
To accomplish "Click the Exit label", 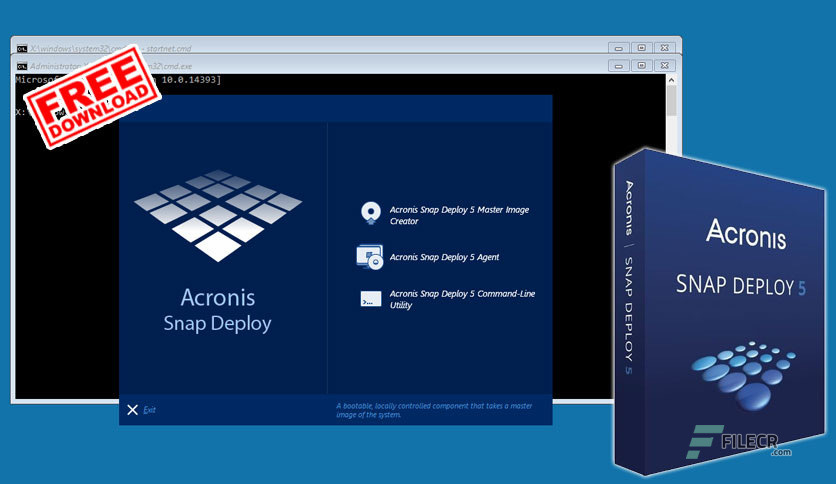I will 149,409.
